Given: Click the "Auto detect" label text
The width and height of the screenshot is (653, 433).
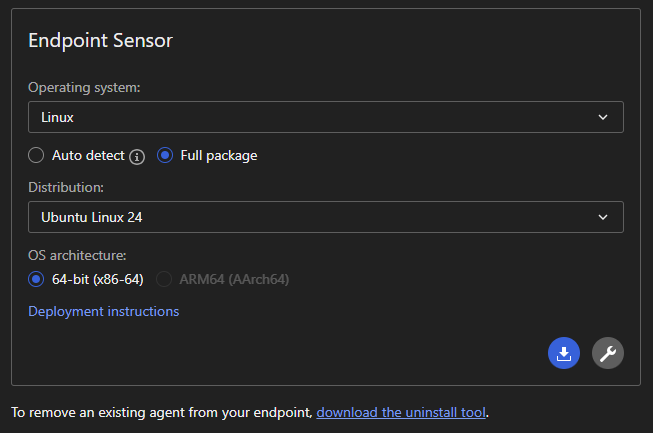Looking at the screenshot, I should pyautogui.click(x=88, y=155).
